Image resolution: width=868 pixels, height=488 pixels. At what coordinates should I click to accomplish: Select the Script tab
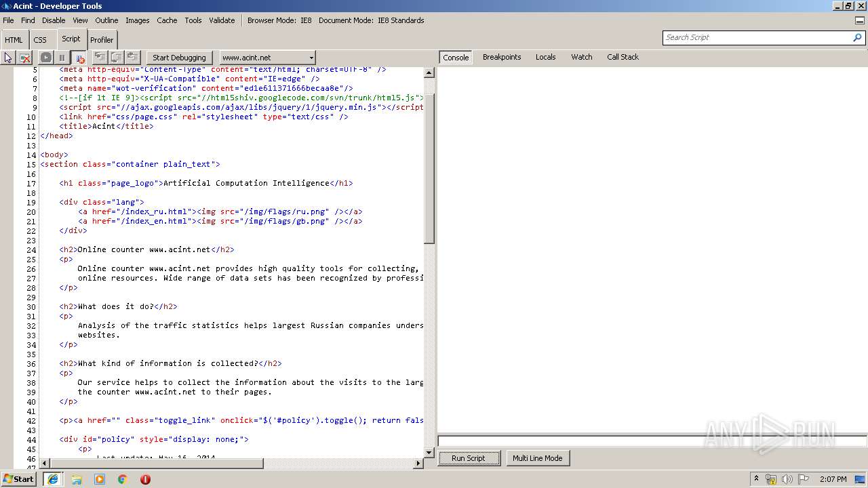71,39
